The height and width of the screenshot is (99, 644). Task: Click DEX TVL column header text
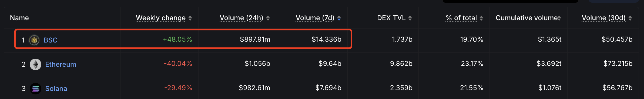tap(391, 18)
